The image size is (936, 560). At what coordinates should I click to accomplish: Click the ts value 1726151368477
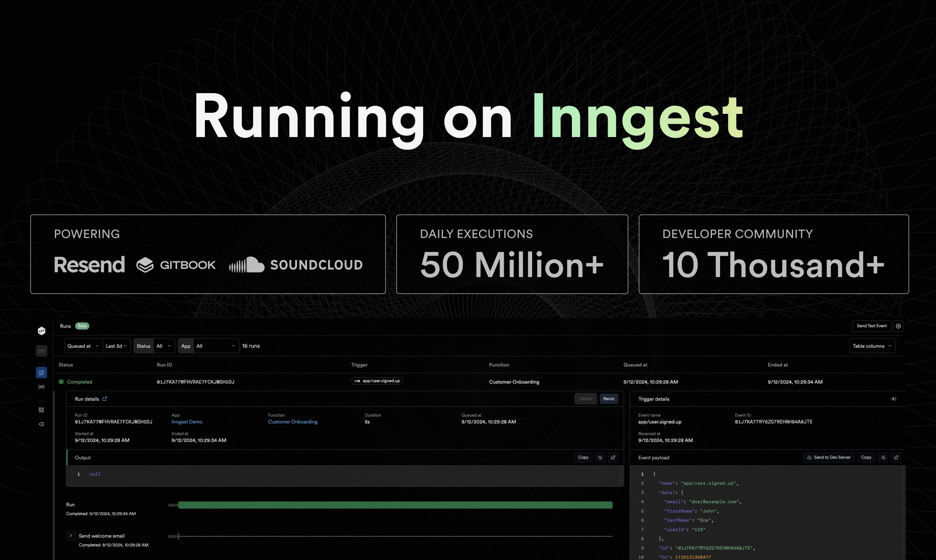tap(693, 557)
